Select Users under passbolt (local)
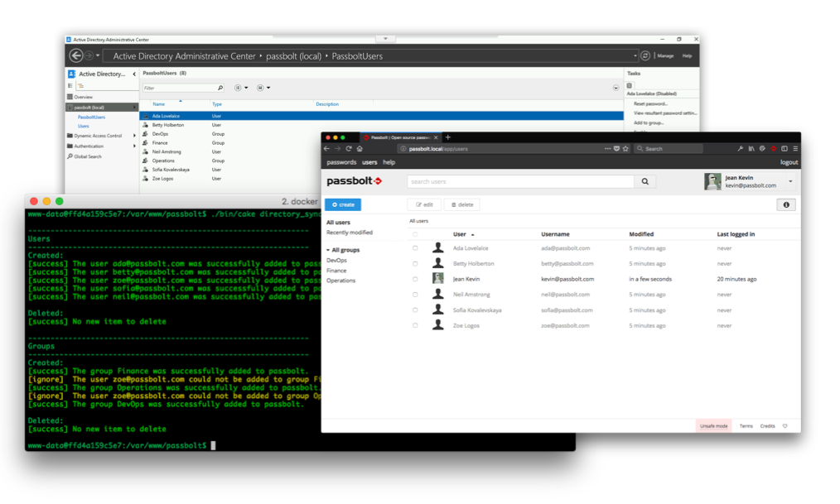The image size is (840, 504). (83, 127)
